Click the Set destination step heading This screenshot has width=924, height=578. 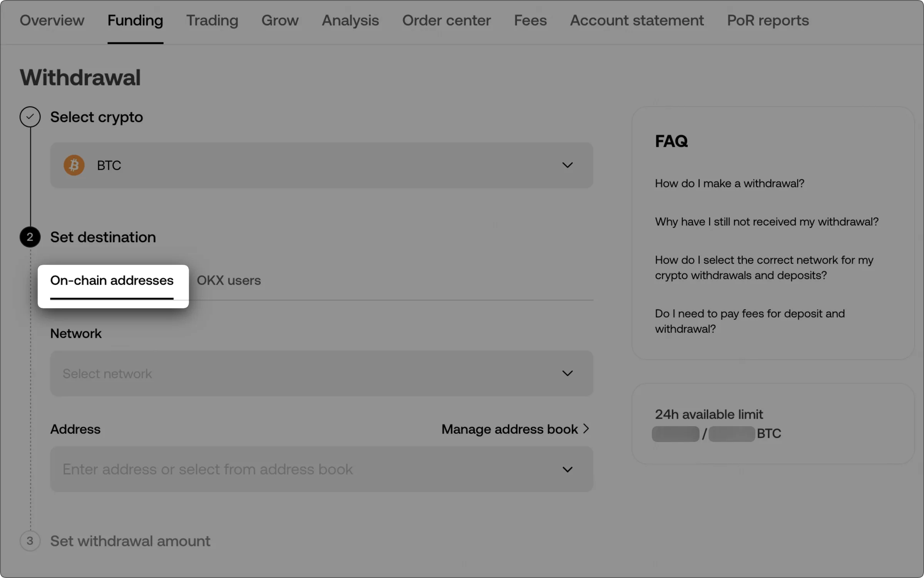103,237
